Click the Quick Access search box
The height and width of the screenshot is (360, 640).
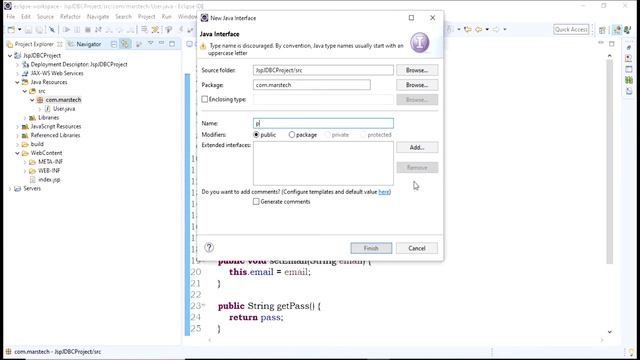click(571, 29)
